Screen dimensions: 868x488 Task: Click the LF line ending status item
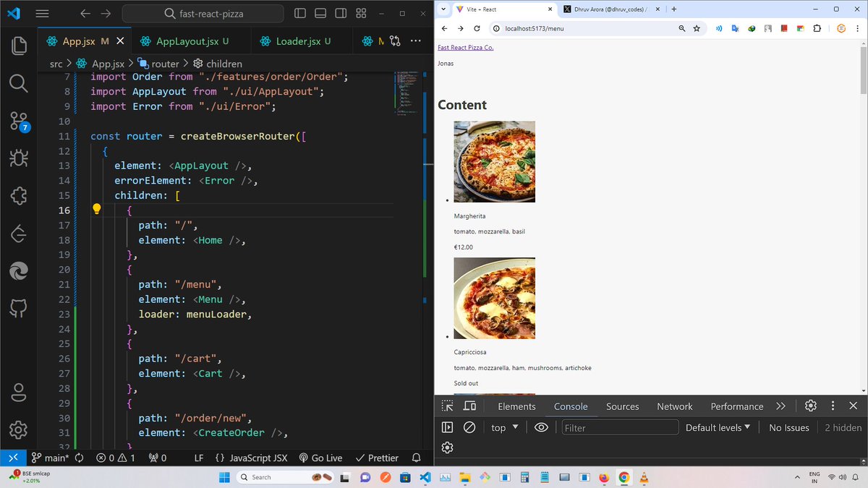(x=199, y=458)
